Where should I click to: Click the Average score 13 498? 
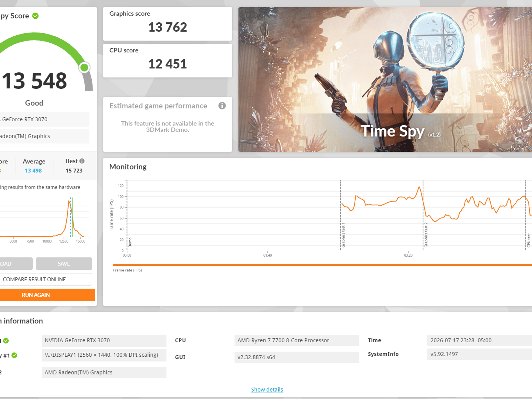click(x=33, y=170)
